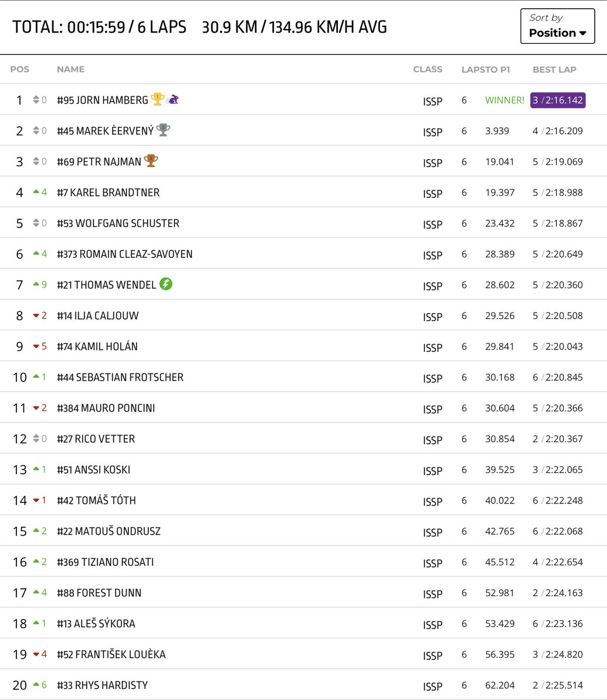Click the silver trophy icon beside Marek Èervený
The height and width of the screenshot is (700, 607).
[163, 130]
